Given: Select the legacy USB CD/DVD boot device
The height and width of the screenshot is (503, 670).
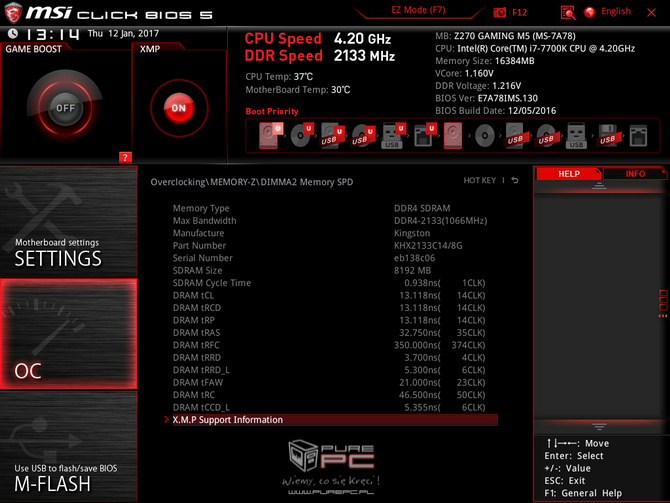Looking at the screenshot, I should click(546, 135).
